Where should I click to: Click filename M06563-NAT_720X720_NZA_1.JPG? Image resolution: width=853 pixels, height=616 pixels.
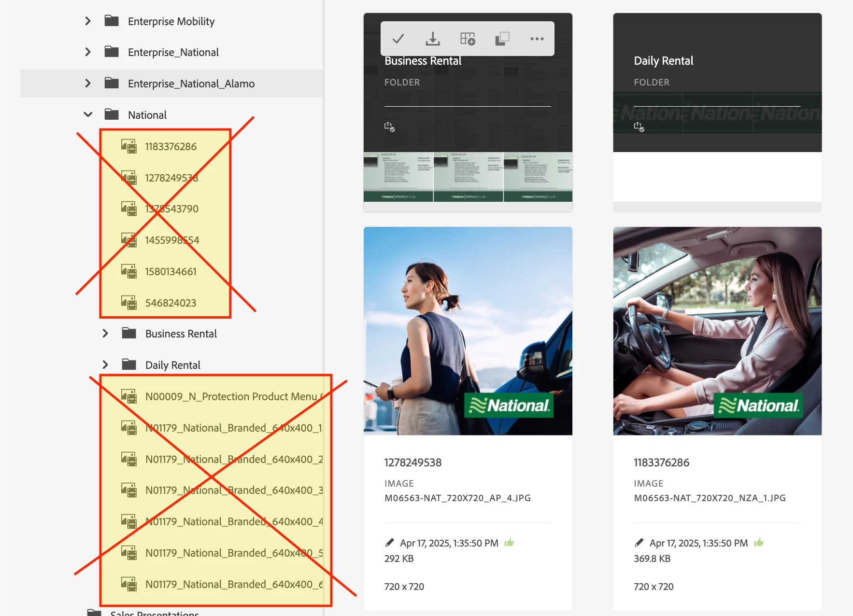click(710, 498)
